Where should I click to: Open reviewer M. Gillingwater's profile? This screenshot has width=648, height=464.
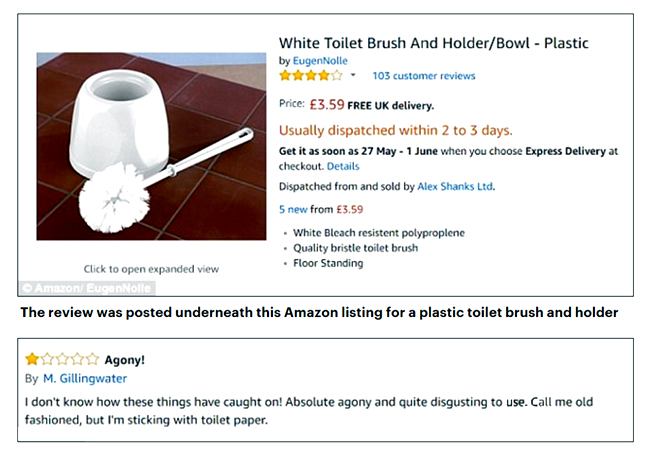pyautogui.click(x=85, y=378)
